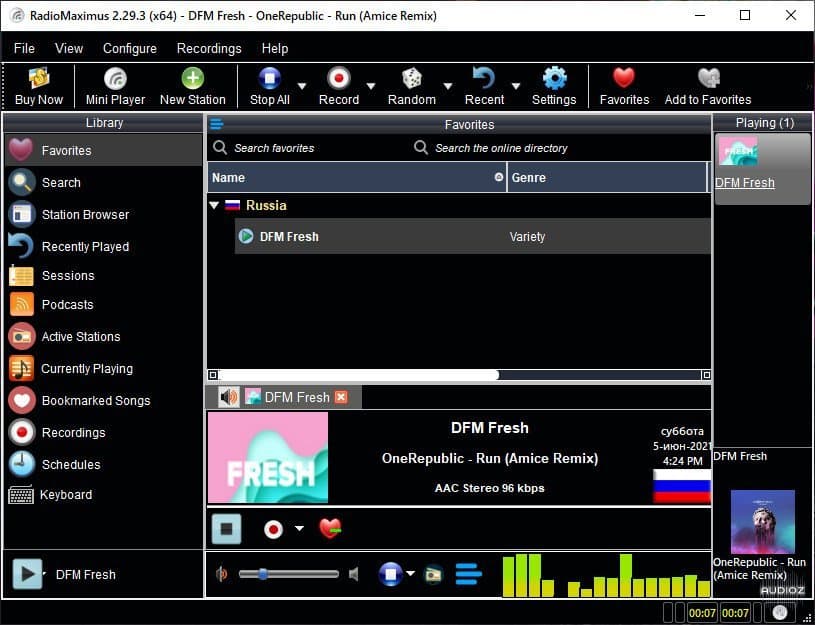Mute the player audio via speaker icon
The width and height of the screenshot is (815, 625).
coord(353,574)
